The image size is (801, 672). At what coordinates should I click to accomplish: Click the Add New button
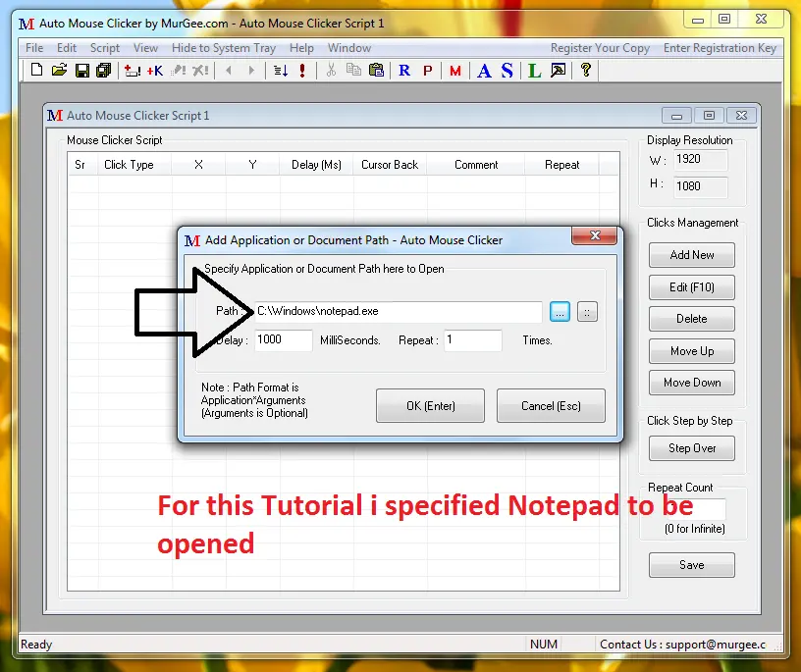692,255
